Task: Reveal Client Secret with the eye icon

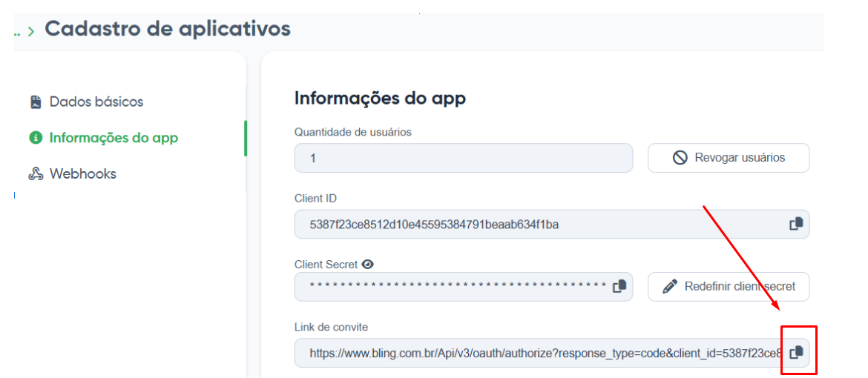Action: pos(367,265)
